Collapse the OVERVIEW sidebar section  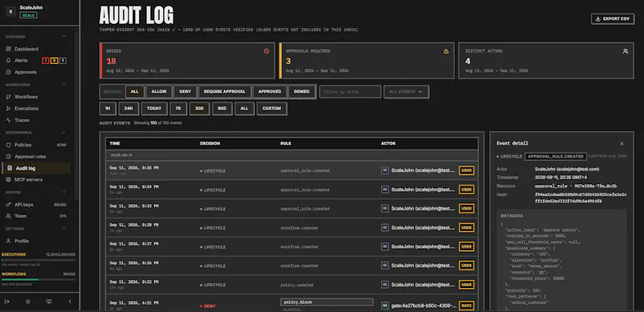coord(64,37)
